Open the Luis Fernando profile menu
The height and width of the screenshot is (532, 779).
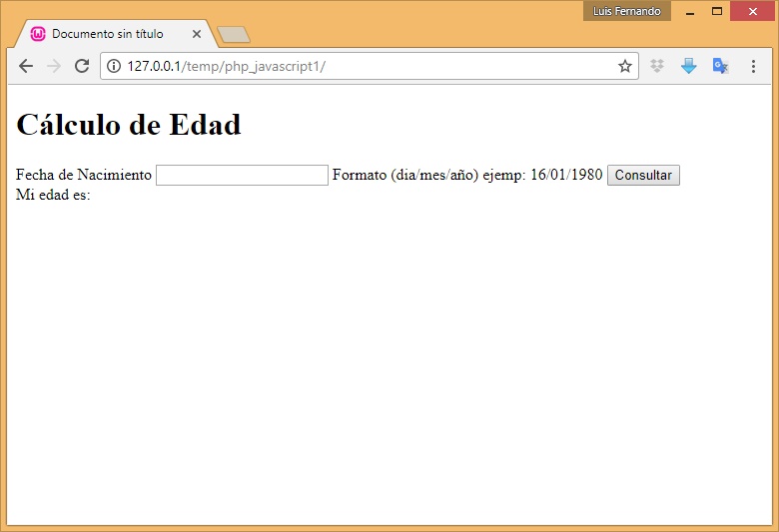[x=626, y=11]
